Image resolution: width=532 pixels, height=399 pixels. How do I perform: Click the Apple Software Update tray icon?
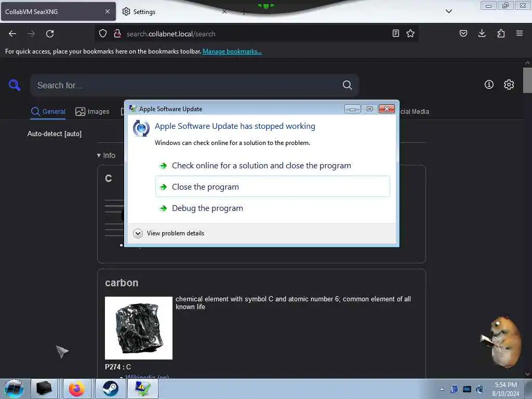480,389
